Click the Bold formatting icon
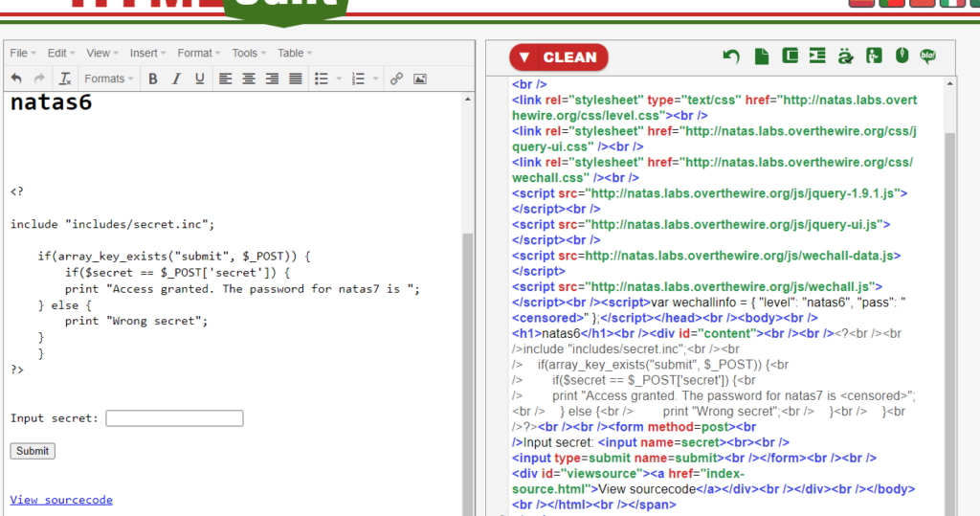The width and height of the screenshot is (980, 516). pyautogui.click(x=152, y=79)
